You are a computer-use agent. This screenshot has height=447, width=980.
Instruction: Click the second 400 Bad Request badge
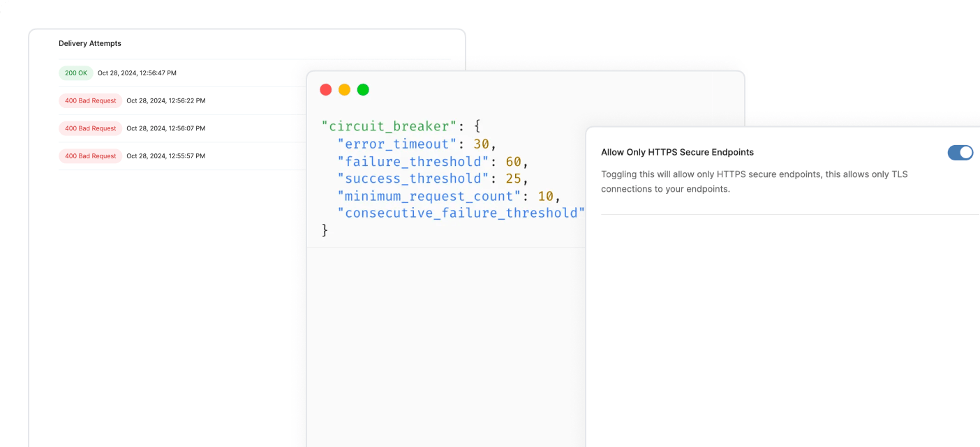tap(90, 128)
